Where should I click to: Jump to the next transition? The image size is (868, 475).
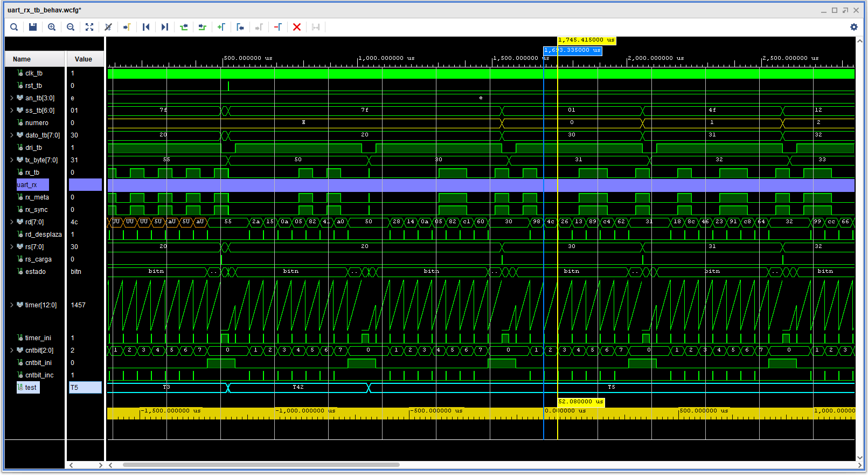[203, 27]
